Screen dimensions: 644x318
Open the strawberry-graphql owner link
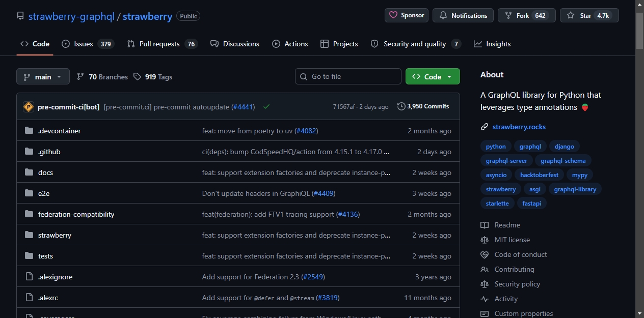[71, 16]
